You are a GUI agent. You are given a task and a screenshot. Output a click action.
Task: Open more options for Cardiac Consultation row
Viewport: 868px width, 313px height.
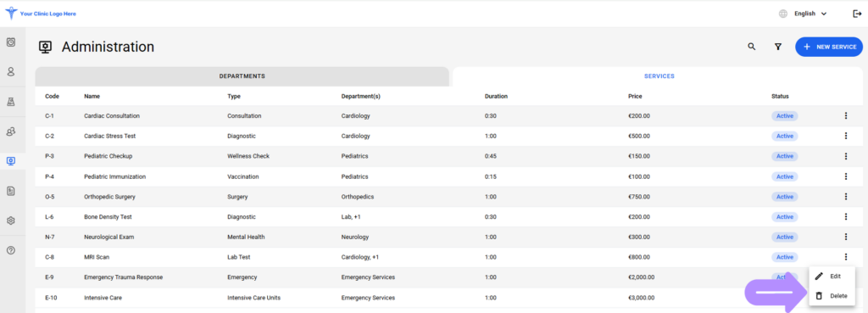click(845, 115)
